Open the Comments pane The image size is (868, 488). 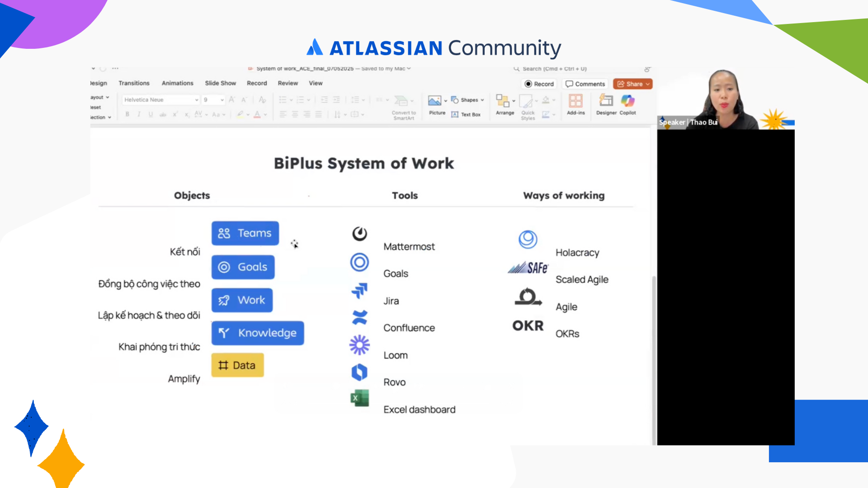pyautogui.click(x=585, y=84)
